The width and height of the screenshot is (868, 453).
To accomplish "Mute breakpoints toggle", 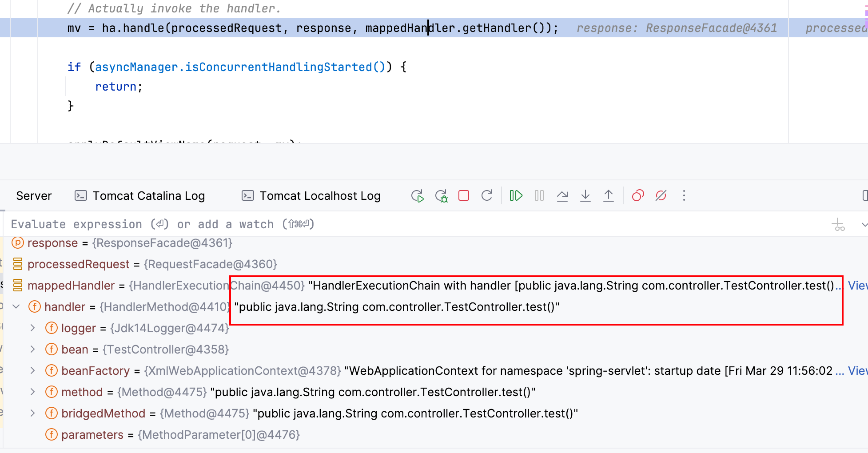I will pos(661,195).
